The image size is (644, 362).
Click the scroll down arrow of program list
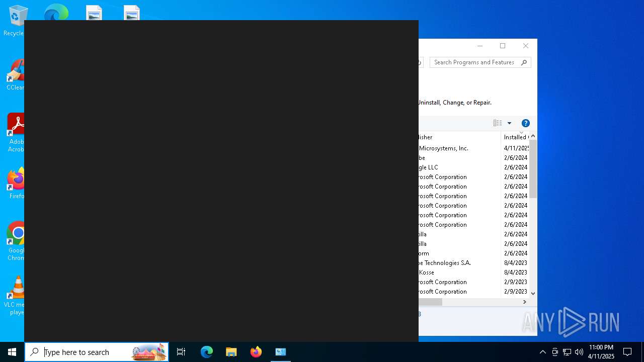tap(533, 293)
